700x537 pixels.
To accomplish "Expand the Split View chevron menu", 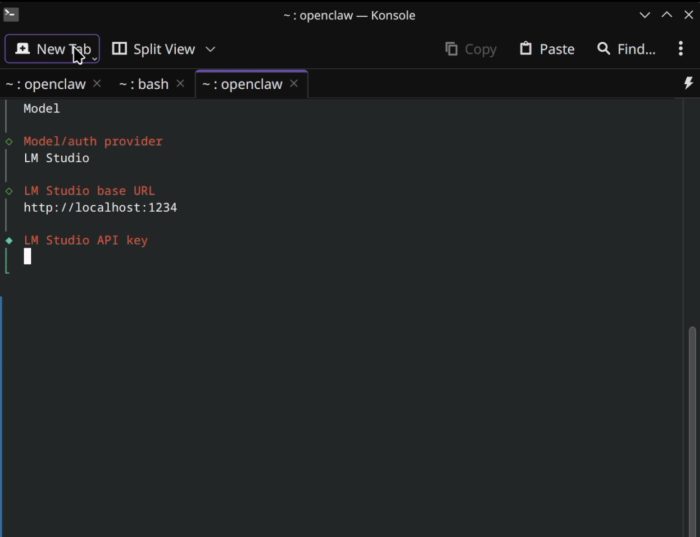I will [x=210, y=49].
